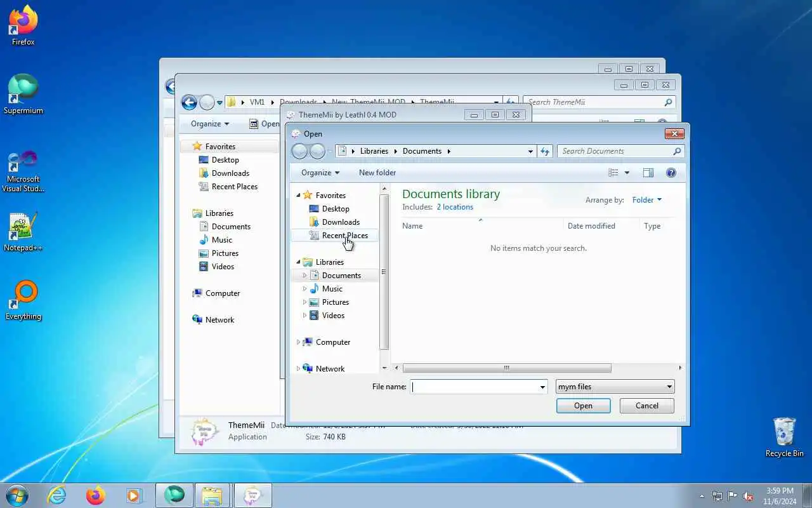Select Recent Places in the Open dialog

pyautogui.click(x=344, y=236)
